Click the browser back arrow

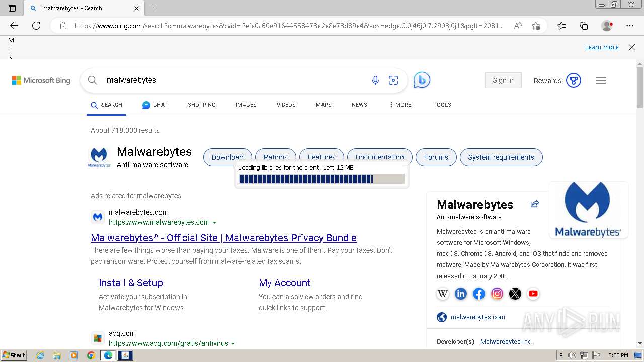[14, 26]
